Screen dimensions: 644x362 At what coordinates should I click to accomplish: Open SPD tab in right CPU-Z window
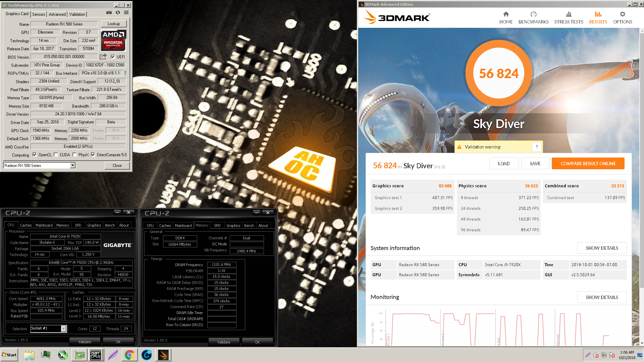click(217, 226)
